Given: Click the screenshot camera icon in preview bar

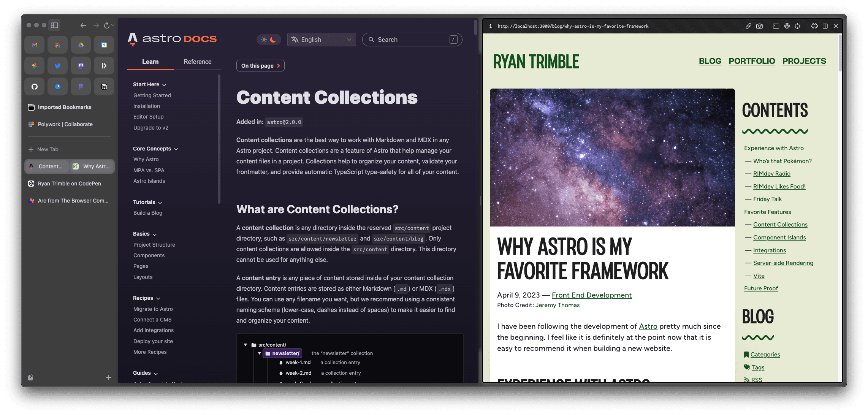Looking at the screenshot, I should click(759, 26).
